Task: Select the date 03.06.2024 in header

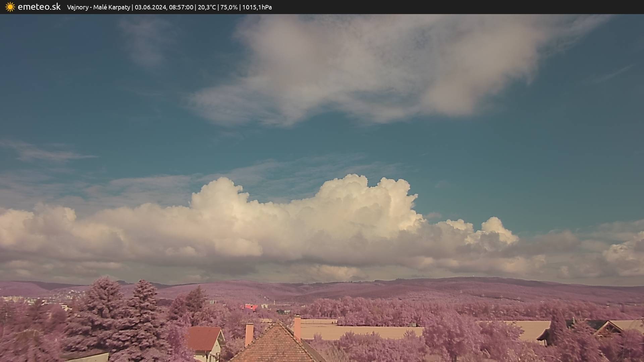Action: (150, 7)
